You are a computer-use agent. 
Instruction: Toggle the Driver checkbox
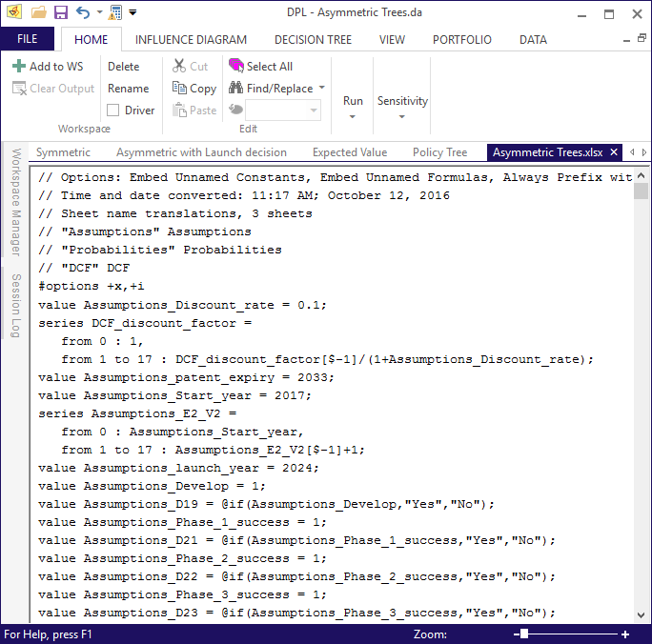(113, 111)
